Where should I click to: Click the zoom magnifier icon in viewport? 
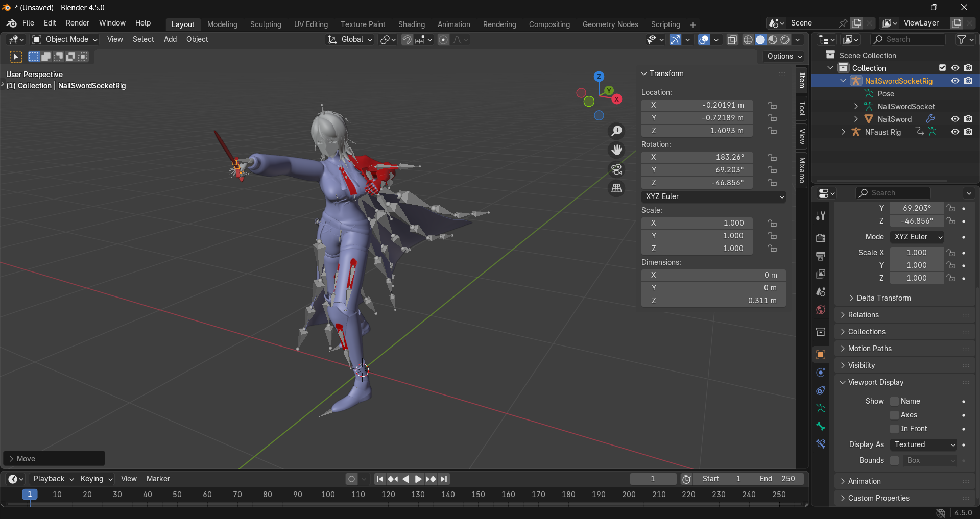click(x=617, y=131)
